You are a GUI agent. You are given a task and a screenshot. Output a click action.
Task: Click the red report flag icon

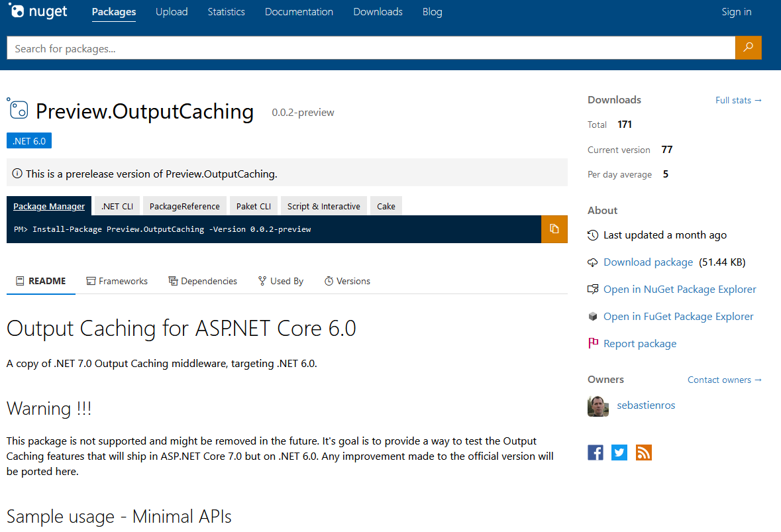[593, 343]
